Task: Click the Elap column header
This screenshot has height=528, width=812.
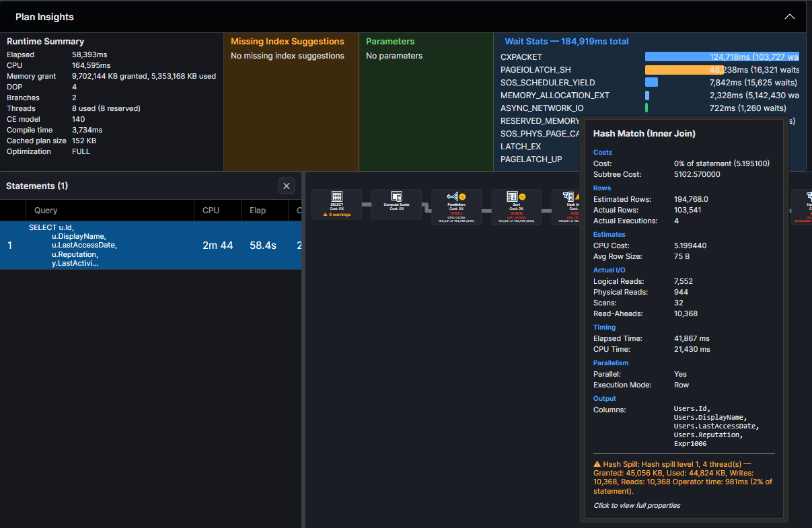Action: coord(258,211)
